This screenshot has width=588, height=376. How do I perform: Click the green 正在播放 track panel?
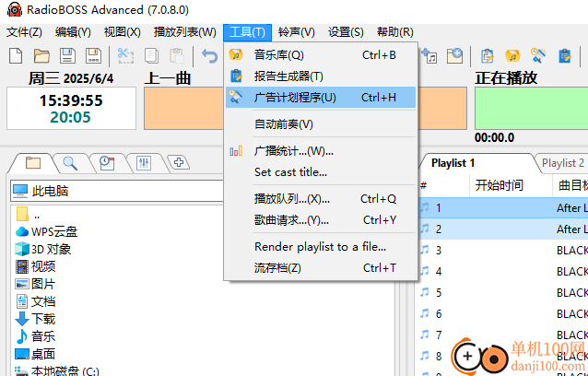click(x=532, y=109)
